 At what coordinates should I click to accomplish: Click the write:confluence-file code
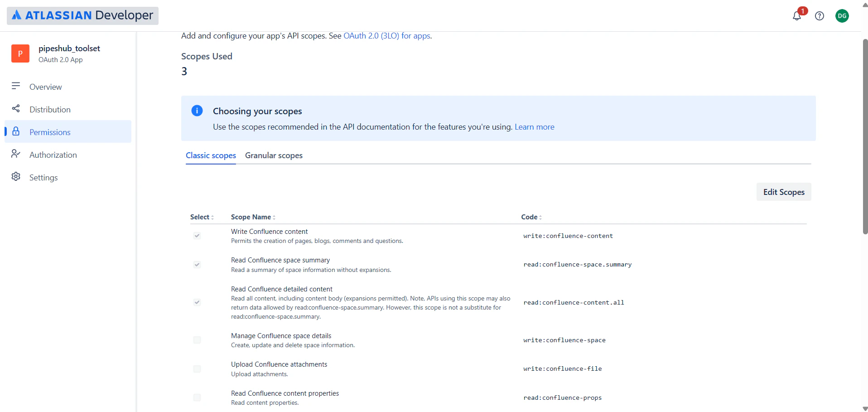562,369
